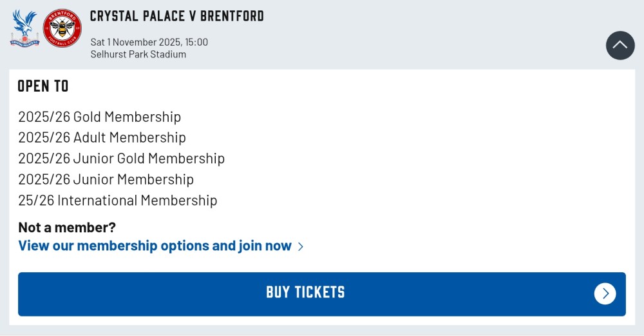Click the Crystal Palace club crest
This screenshot has height=336, width=644.
point(24,28)
